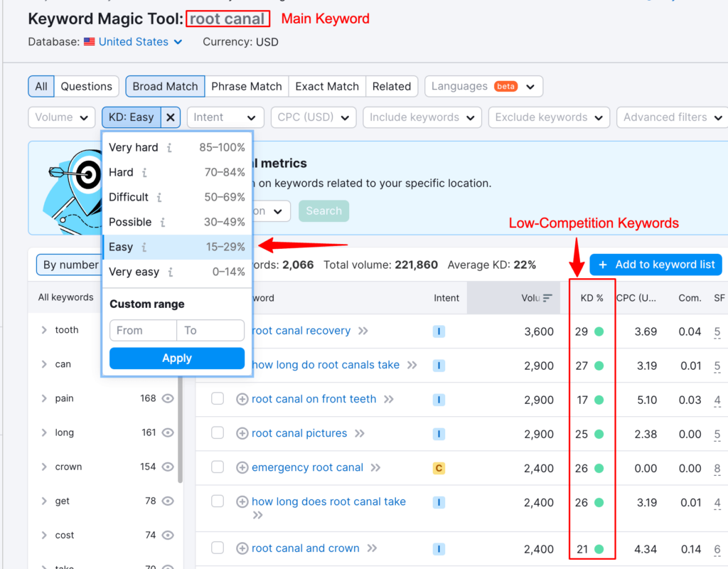Open the Languages beta dropdown
This screenshot has height=569, width=728.
(483, 86)
